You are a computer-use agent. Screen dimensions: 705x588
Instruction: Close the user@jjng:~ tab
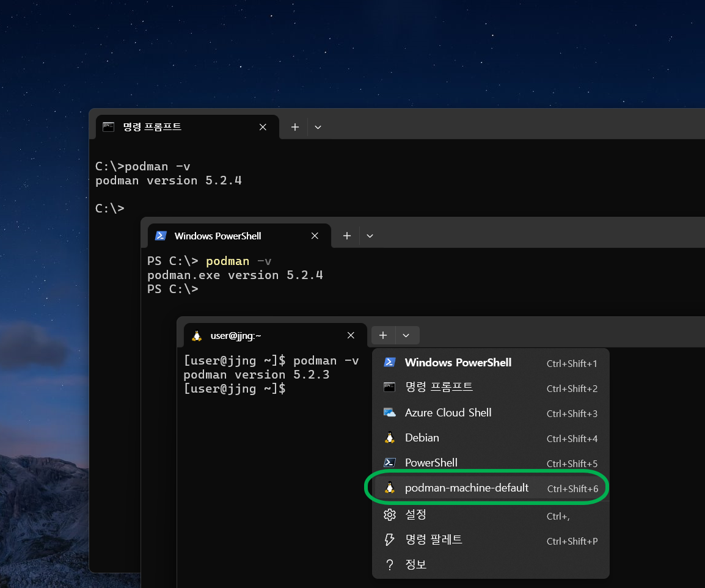coord(351,335)
